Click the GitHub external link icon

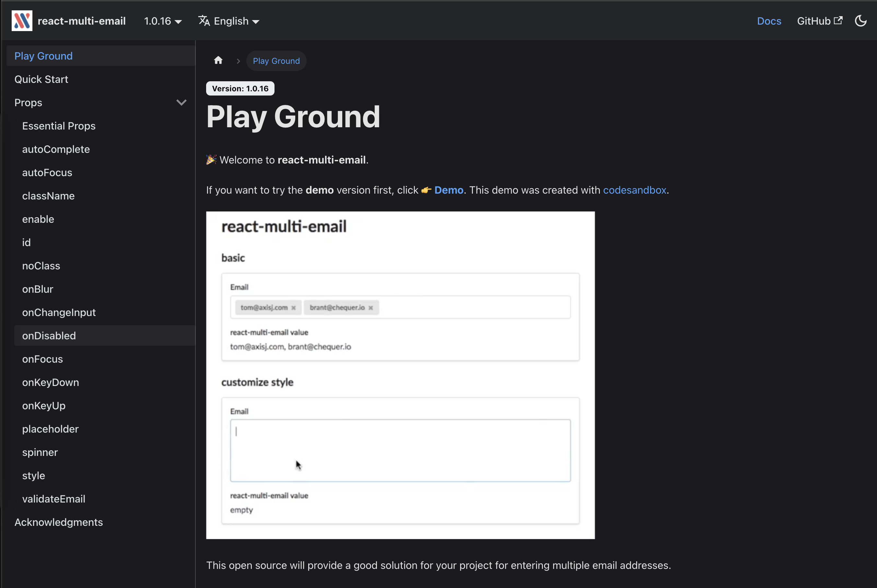(838, 21)
